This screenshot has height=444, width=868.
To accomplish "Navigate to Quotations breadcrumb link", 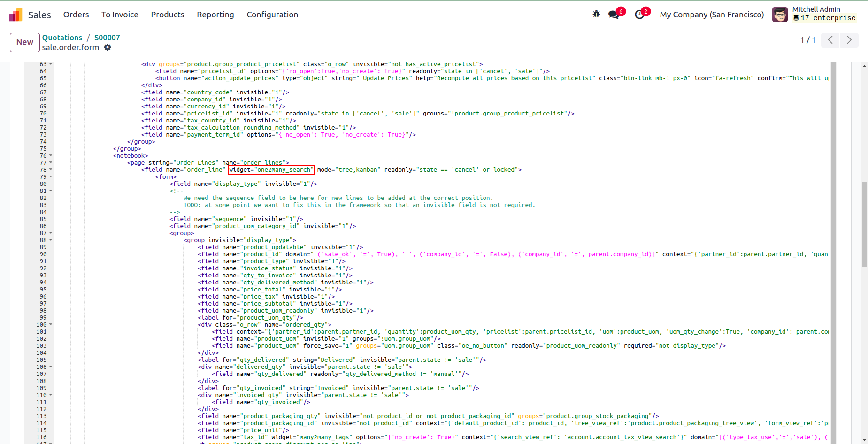I will [62, 38].
